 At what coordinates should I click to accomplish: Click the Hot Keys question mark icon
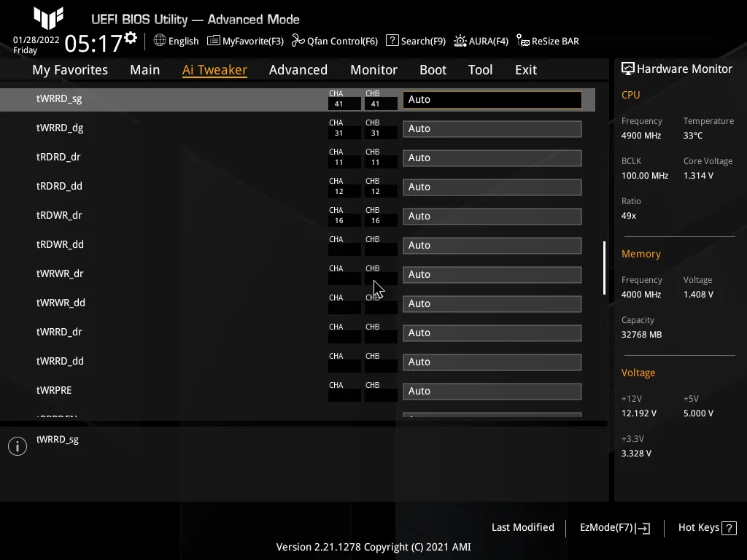pos(729,528)
